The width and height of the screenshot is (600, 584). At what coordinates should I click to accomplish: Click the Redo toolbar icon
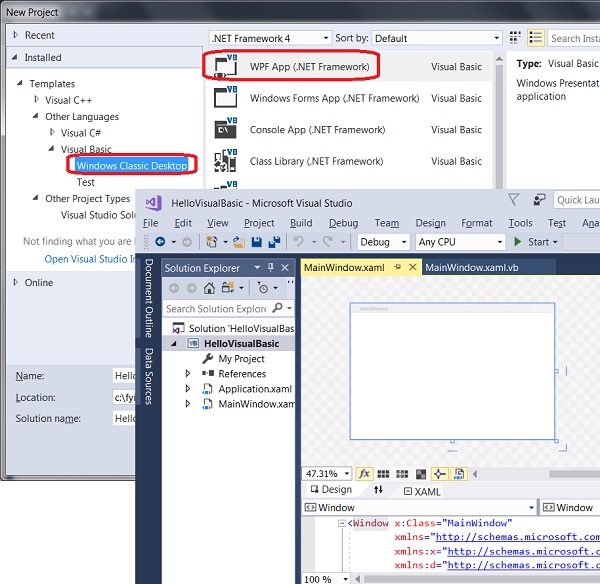tap(328, 242)
